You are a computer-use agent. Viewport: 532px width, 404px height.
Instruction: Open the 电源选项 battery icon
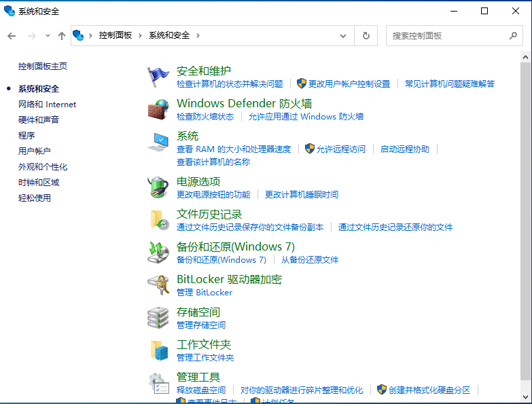click(x=158, y=187)
